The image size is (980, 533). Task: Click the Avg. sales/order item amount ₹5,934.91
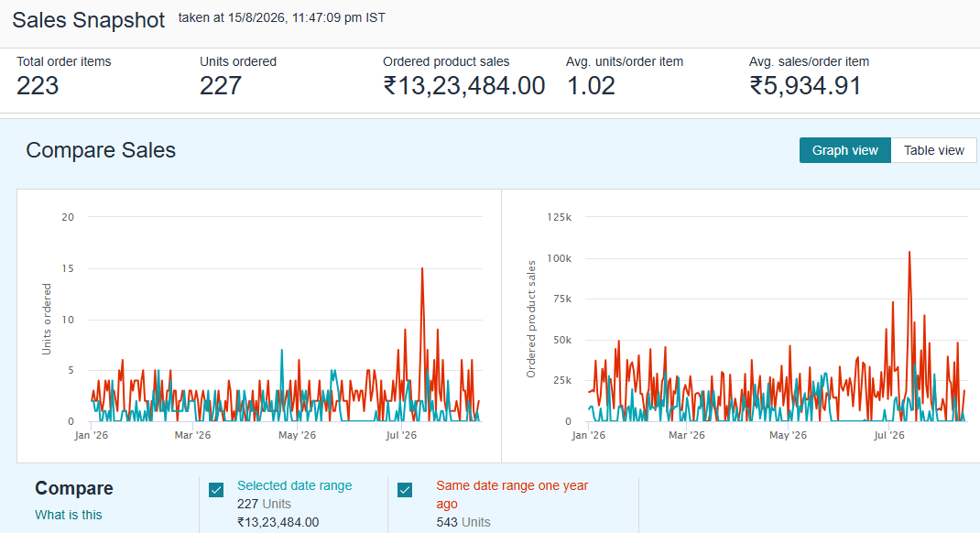[805, 85]
